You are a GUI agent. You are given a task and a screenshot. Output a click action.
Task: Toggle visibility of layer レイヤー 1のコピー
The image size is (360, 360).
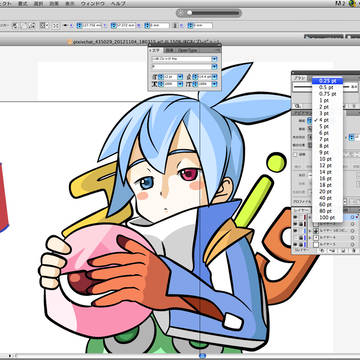295,231
